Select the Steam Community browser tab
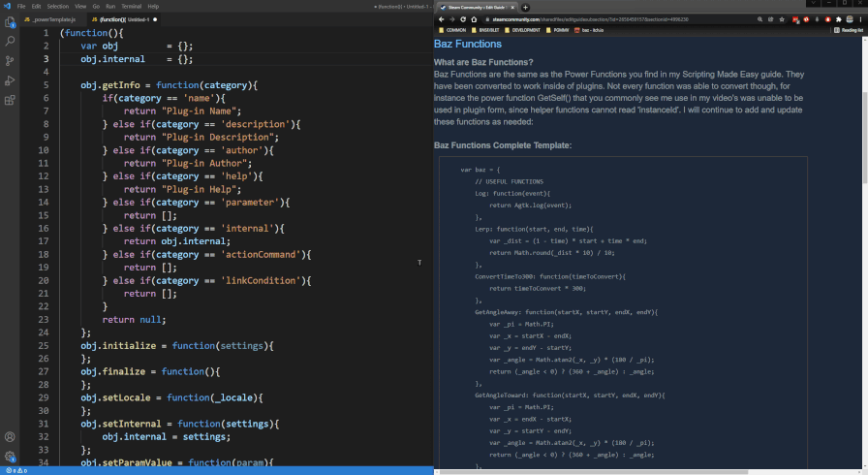The width and height of the screenshot is (868, 475). tap(477, 7)
